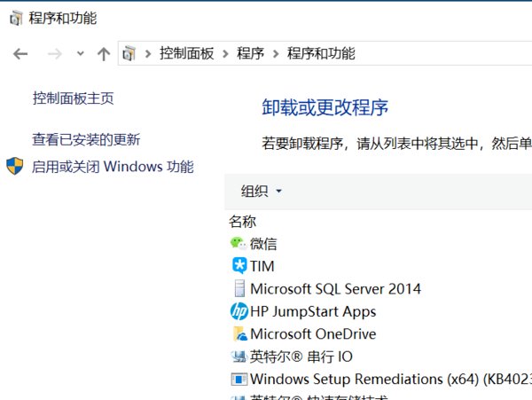Select 程序和功能 in the breadcrumb path
Viewport: 532px width, 400px height.
click(x=321, y=53)
